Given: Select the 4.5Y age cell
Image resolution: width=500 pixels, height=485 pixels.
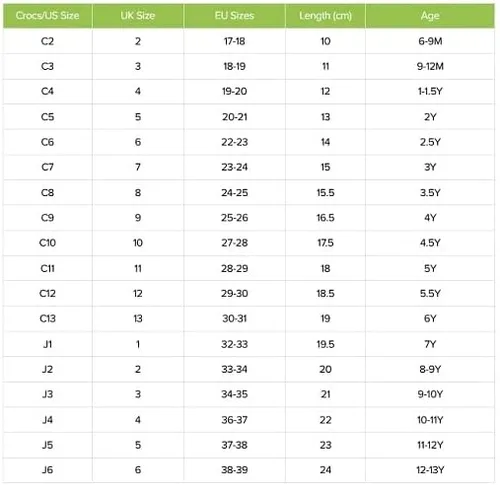Looking at the screenshot, I should [430, 243].
